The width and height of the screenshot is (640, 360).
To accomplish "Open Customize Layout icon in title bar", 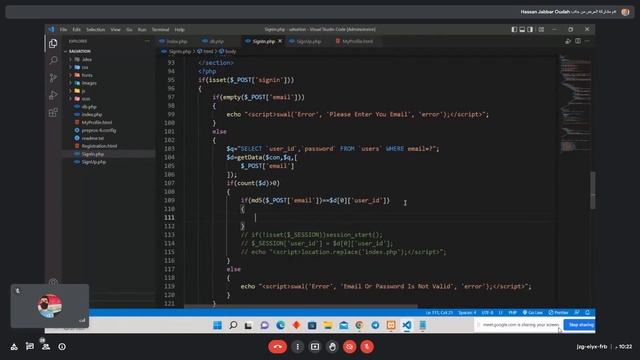I will tap(541, 29).
